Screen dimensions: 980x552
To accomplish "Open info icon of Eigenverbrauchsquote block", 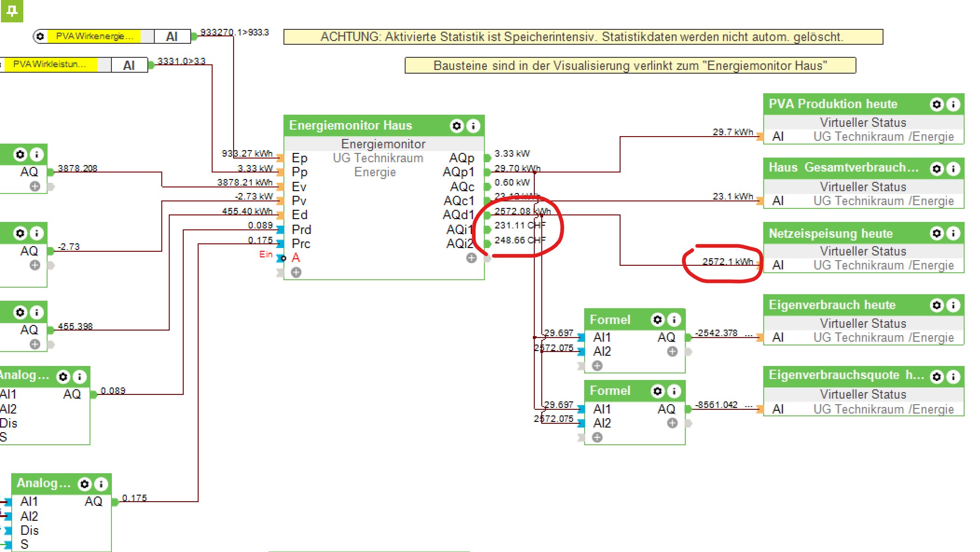I will click(953, 376).
